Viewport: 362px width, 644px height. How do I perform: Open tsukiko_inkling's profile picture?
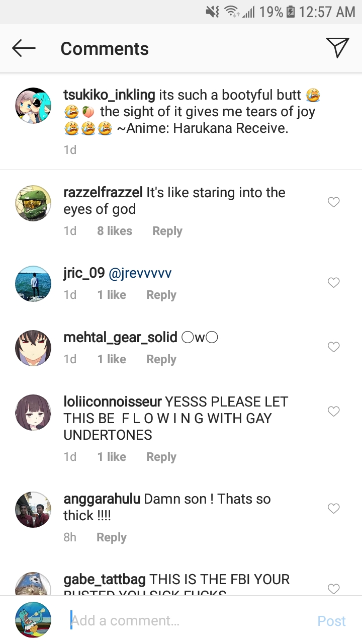(33, 105)
